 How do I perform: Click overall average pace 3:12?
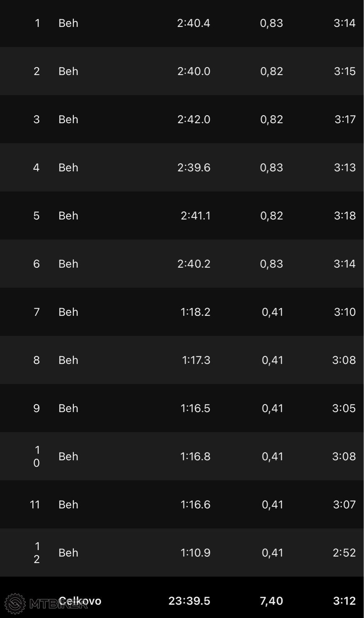click(344, 601)
